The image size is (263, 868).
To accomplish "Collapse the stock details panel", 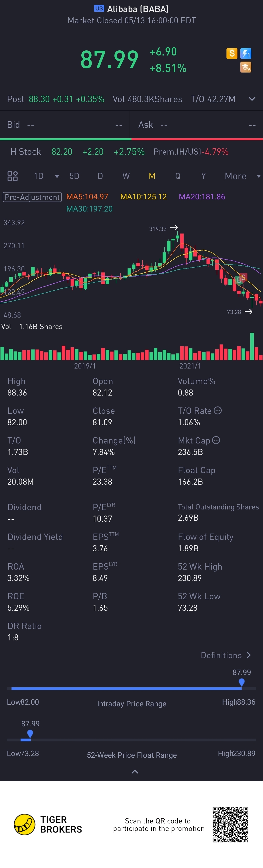I will click(x=134, y=771).
